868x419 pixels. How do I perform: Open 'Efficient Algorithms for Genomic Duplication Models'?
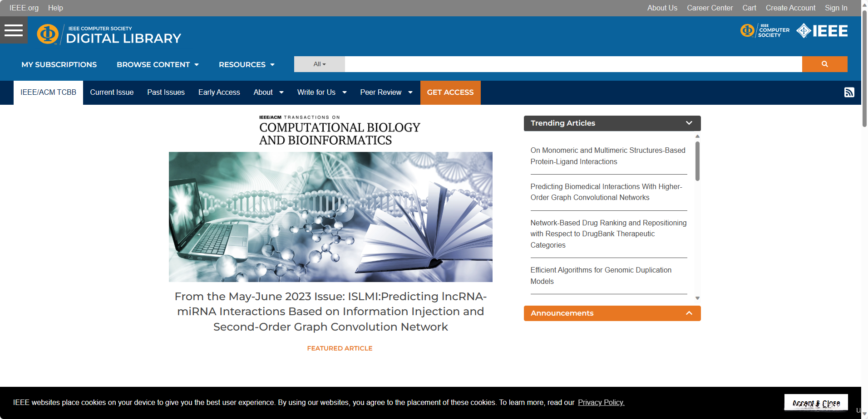click(601, 276)
